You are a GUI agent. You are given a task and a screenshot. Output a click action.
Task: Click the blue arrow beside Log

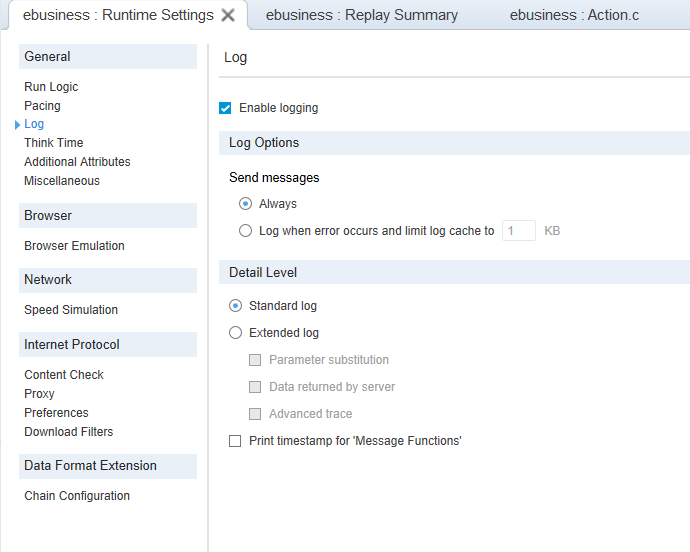tap(18, 125)
